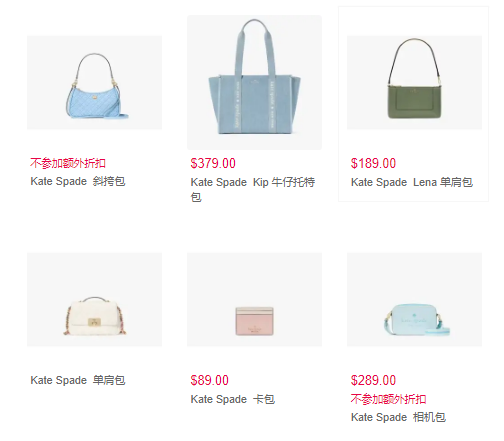This screenshot has height=441, width=504.
Task: Open the light blue camera bag image
Action: 414,299
